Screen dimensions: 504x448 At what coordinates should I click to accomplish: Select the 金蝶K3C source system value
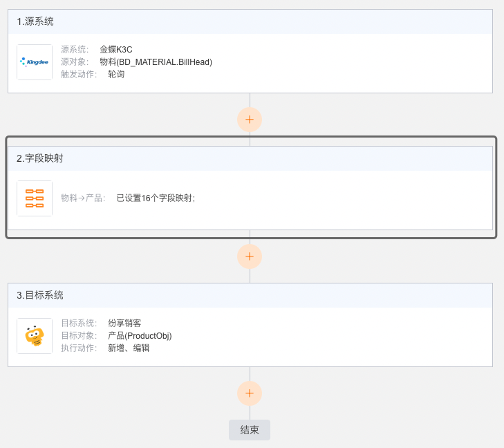point(116,50)
